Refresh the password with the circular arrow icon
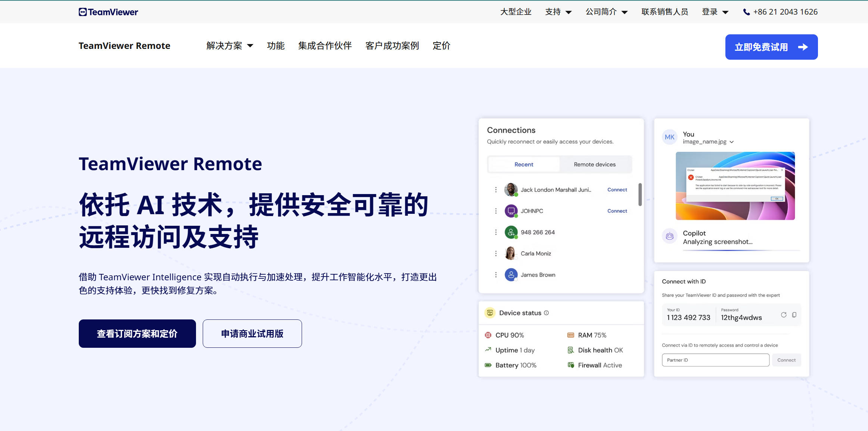This screenshot has height=431, width=868. pyautogui.click(x=784, y=315)
